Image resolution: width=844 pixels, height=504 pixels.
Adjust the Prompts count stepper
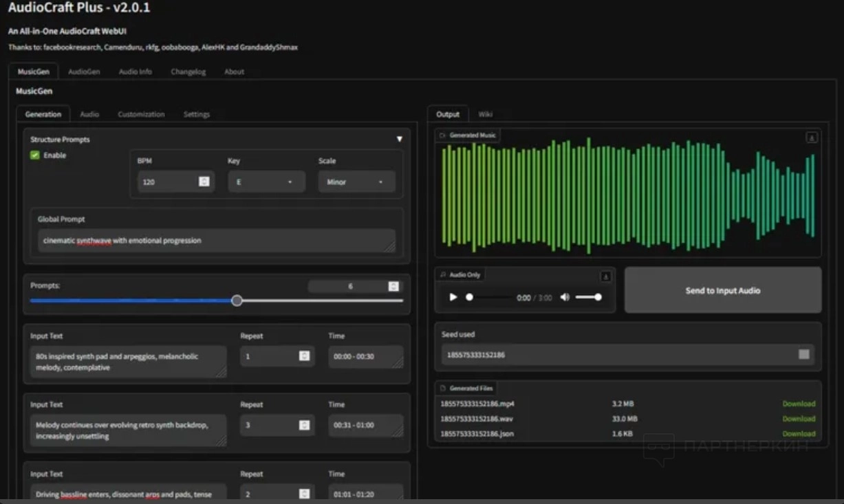click(x=393, y=287)
